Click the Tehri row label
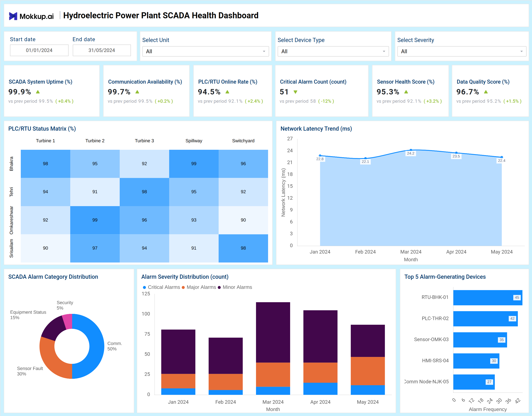The width and height of the screenshot is (532, 416). [x=11, y=192]
